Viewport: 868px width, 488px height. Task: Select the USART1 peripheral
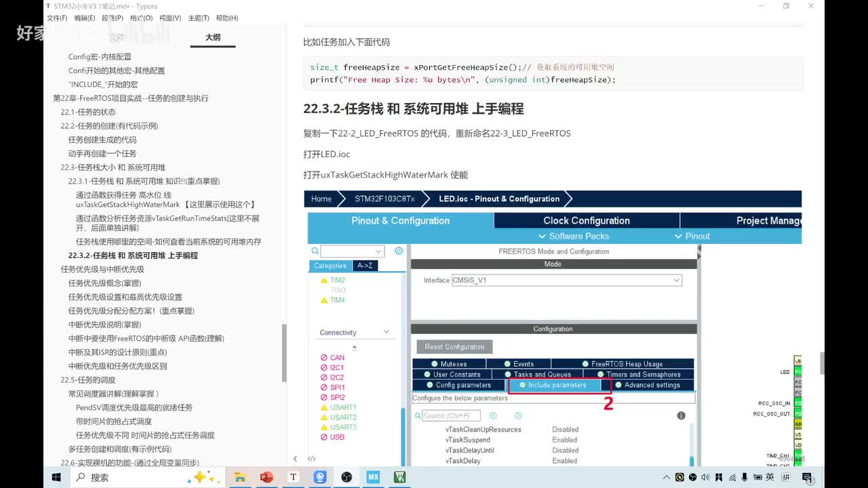[343, 407]
